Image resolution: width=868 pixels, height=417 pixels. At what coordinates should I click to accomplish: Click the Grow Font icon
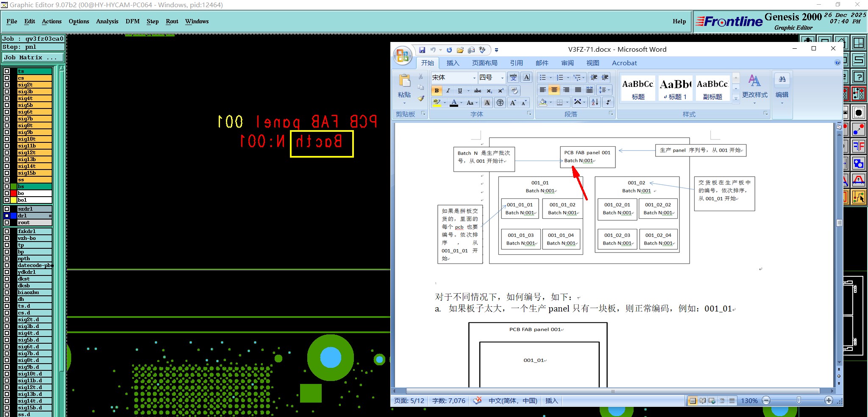pyautogui.click(x=513, y=103)
